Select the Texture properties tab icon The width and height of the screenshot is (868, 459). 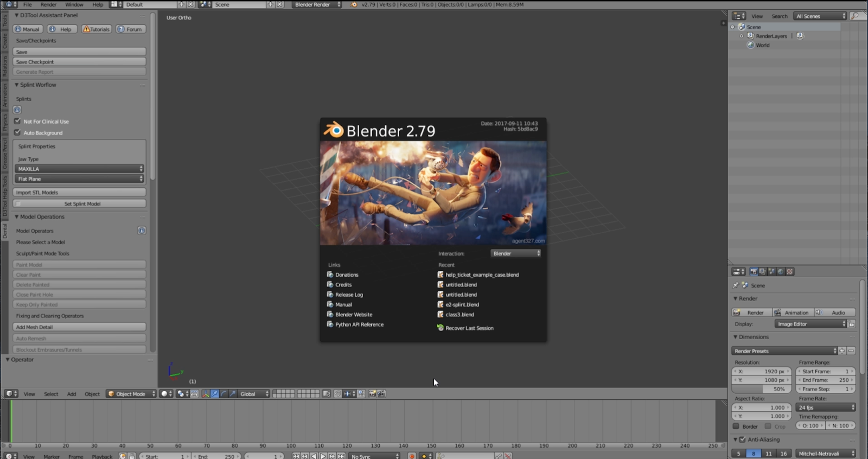[x=790, y=272]
